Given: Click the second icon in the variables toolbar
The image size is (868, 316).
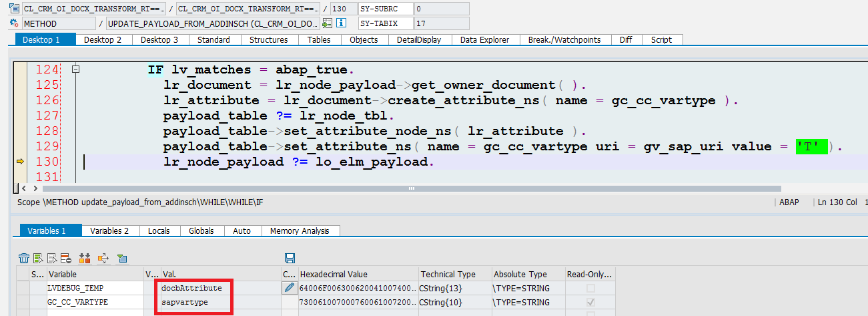Looking at the screenshot, I should (38, 259).
